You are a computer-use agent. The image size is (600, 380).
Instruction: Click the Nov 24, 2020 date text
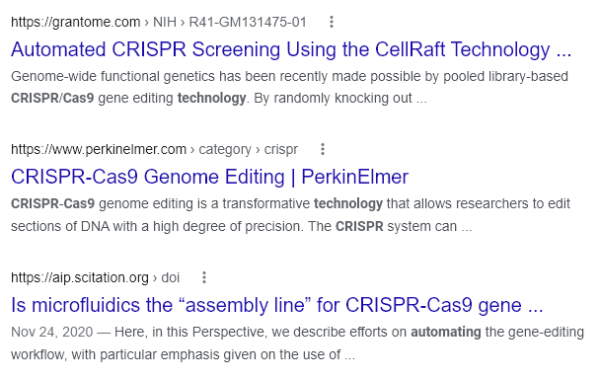click(52, 332)
